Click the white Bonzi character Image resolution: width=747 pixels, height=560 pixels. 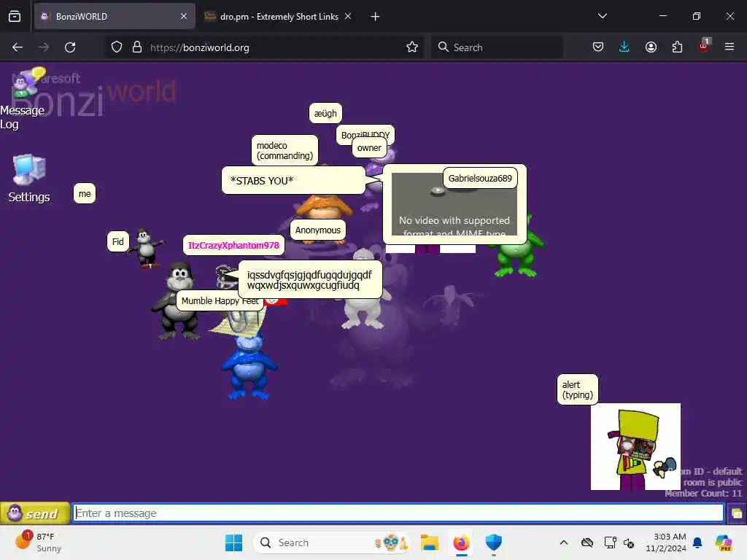tap(363, 312)
